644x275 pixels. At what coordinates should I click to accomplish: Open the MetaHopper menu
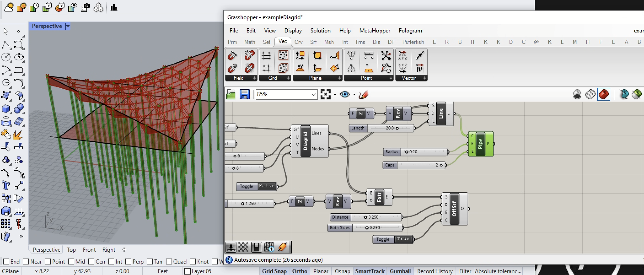click(x=375, y=30)
